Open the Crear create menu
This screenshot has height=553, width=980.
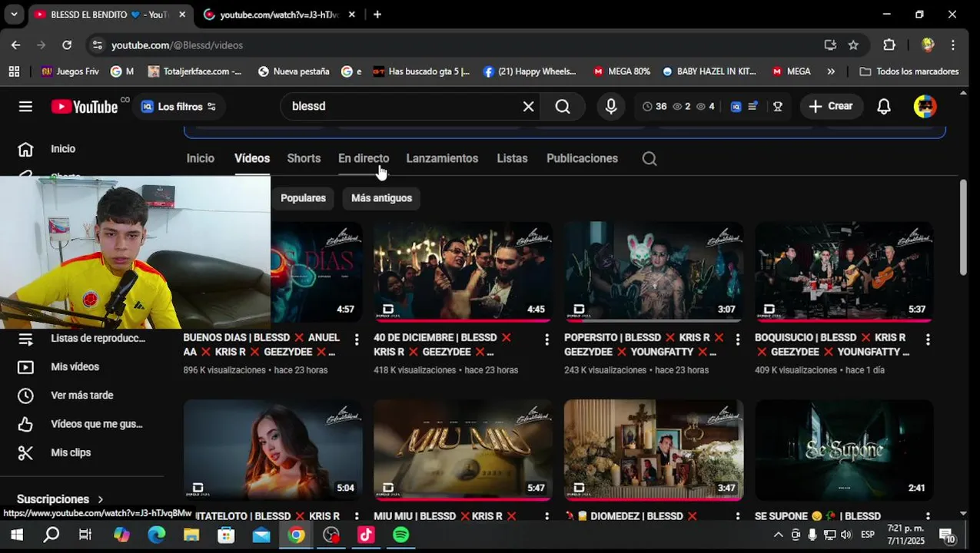coord(831,107)
